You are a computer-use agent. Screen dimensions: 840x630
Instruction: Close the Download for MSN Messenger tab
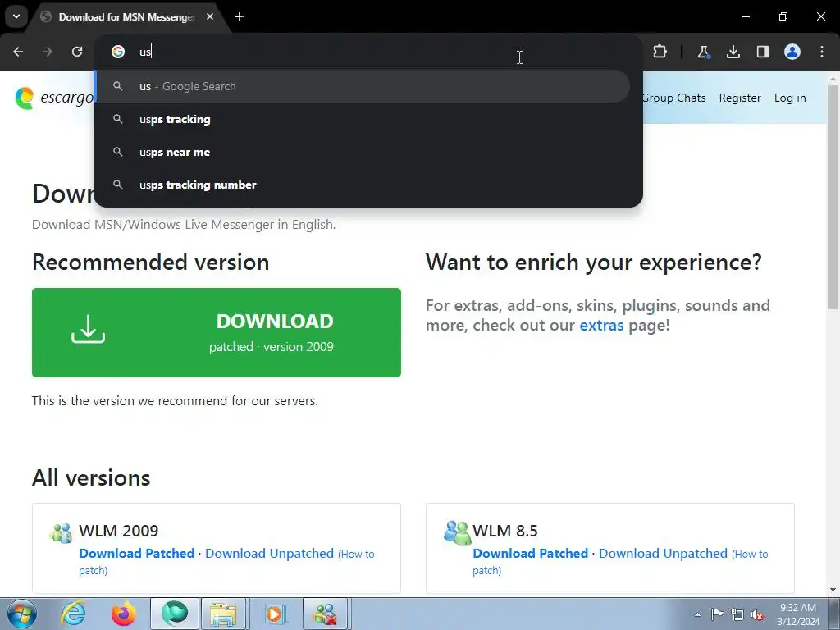pos(210,16)
